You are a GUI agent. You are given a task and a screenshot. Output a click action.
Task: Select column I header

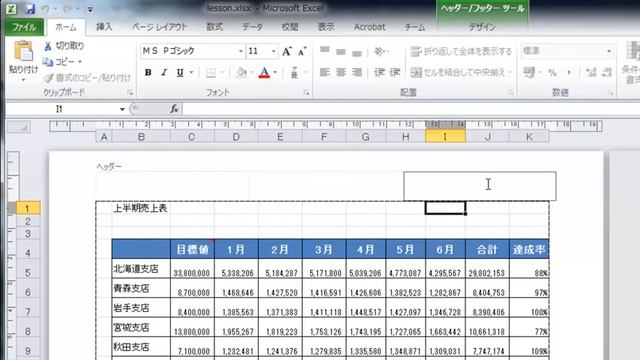(445, 137)
